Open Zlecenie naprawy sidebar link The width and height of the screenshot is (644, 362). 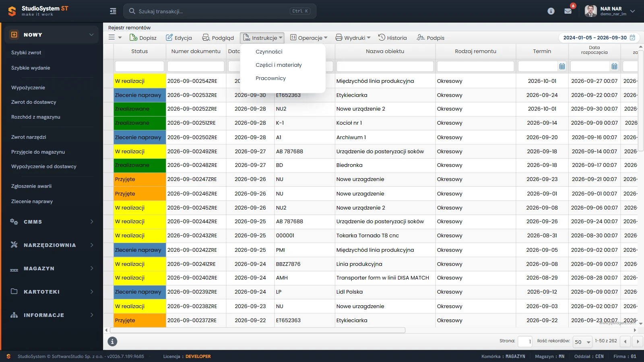coord(32,202)
